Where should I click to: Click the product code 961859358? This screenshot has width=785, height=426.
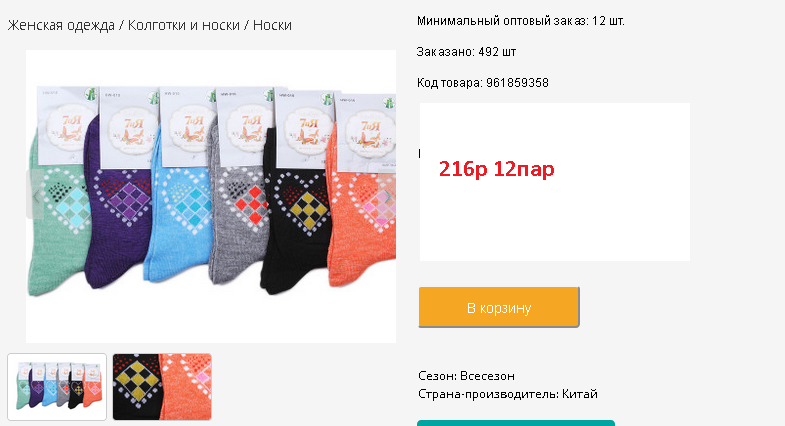click(517, 83)
